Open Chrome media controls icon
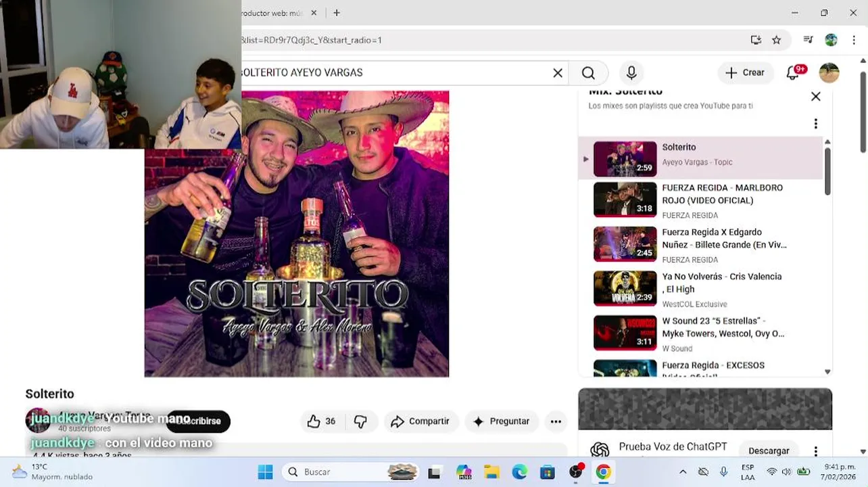 (x=808, y=40)
